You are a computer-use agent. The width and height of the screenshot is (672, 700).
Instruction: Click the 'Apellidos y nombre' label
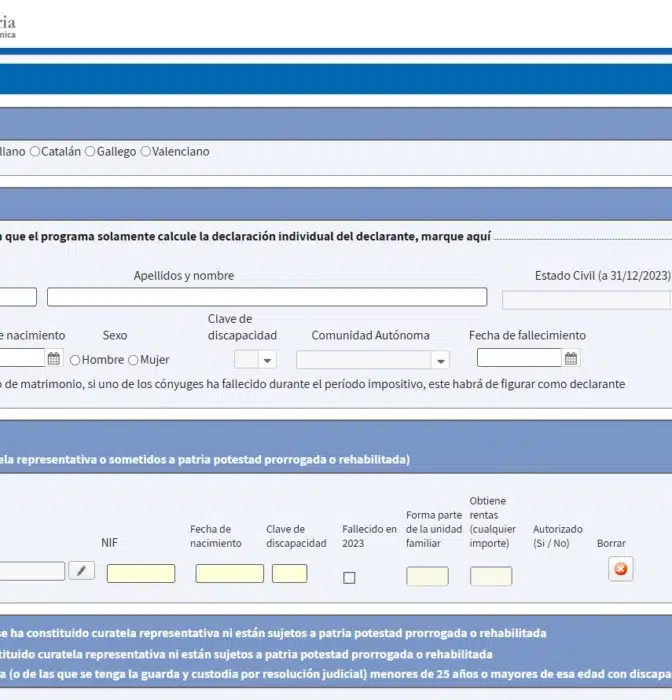click(x=184, y=275)
